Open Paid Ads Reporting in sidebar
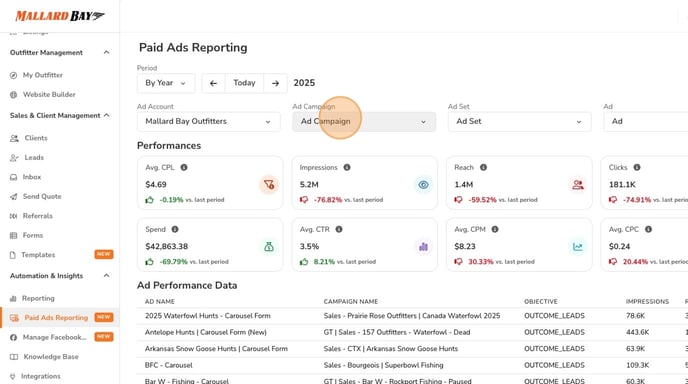The image size is (688, 384). [60, 318]
